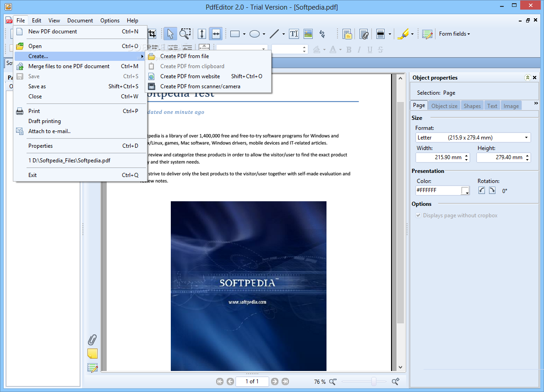Select Create PDF from scanner/camera

(208, 86)
